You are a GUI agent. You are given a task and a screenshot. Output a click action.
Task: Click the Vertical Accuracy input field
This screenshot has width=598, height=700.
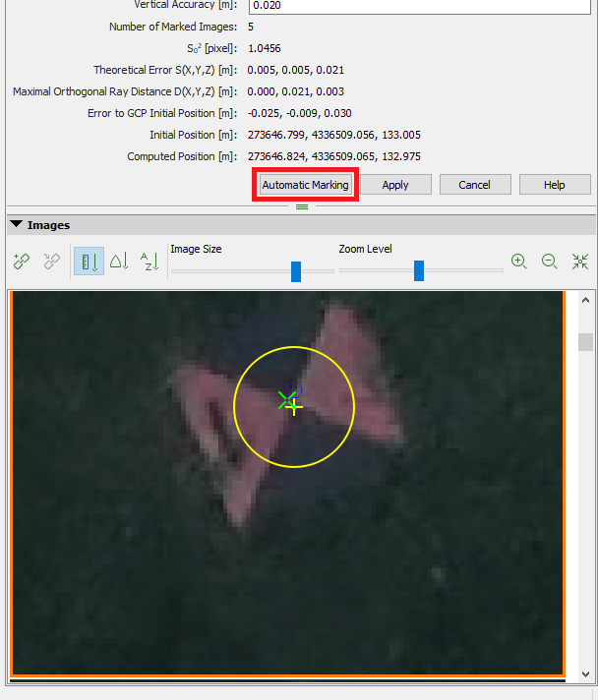coord(420,6)
